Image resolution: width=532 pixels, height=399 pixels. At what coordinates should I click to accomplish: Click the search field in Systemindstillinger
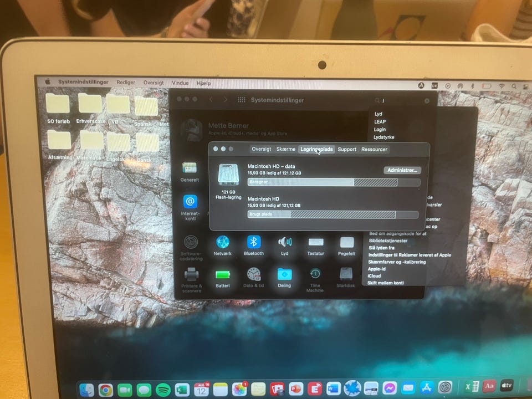(402, 101)
